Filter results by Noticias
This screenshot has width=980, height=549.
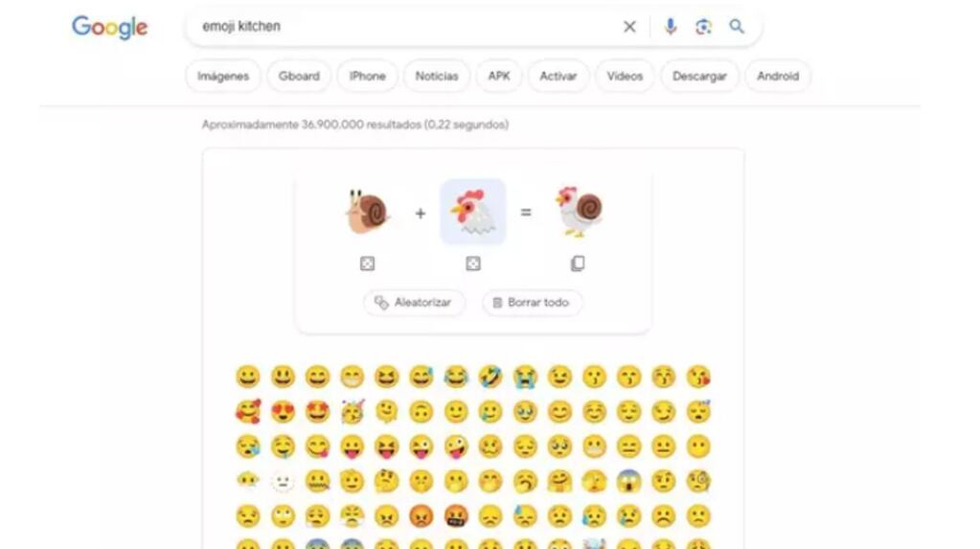click(x=436, y=77)
